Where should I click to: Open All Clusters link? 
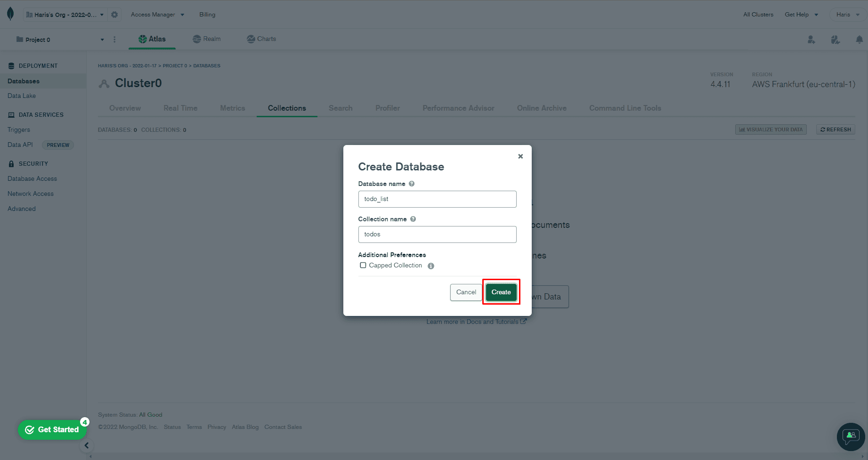pos(758,15)
